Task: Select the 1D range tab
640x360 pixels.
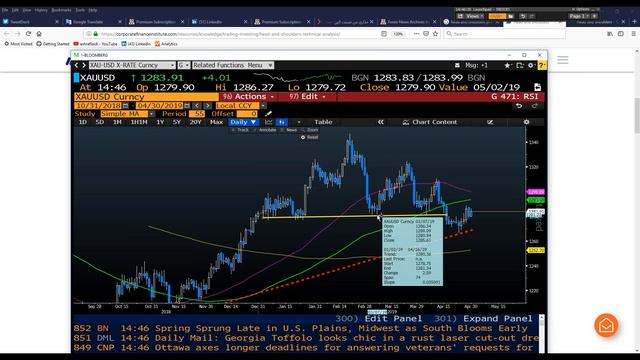Action: [x=82, y=122]
